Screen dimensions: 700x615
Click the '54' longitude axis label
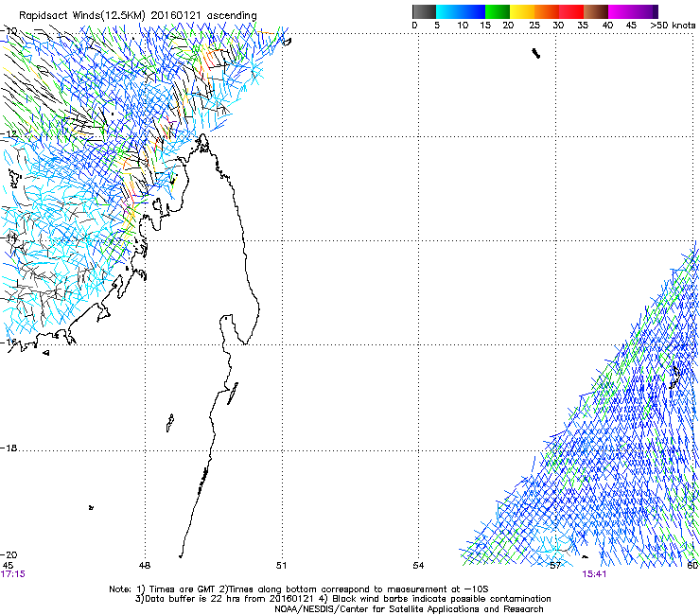[x=418, y=566]
